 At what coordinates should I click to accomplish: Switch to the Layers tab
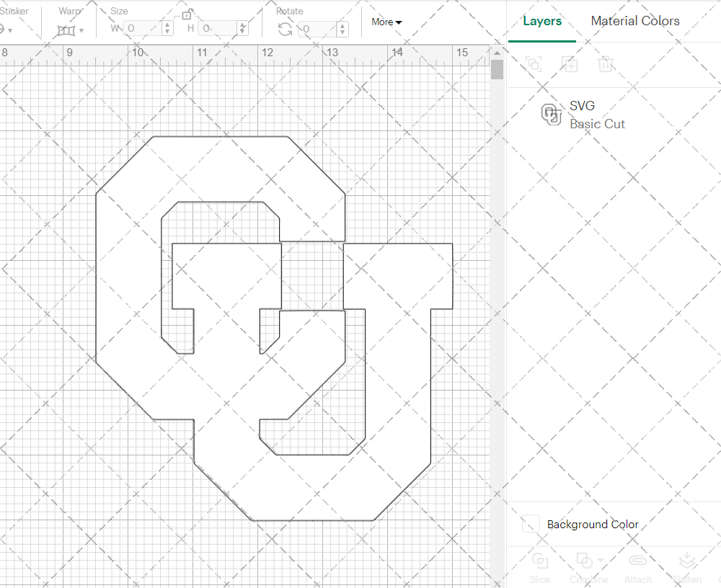coord(542,21)
